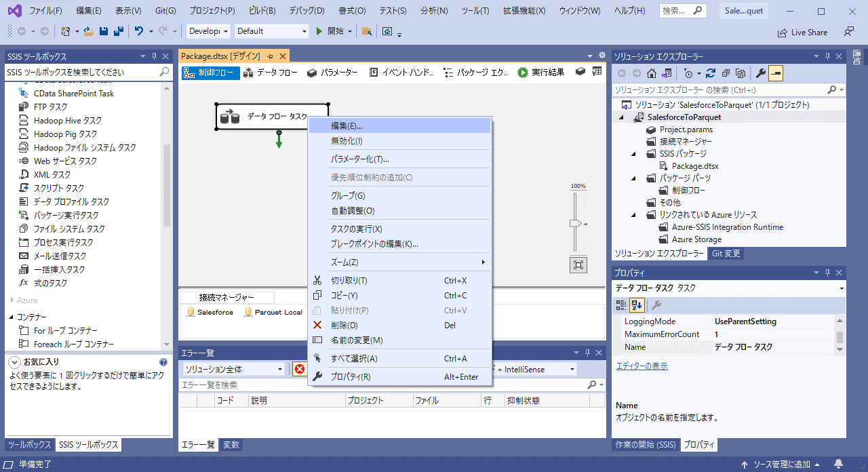Open the Default platform dropdown

click(272, 31)
